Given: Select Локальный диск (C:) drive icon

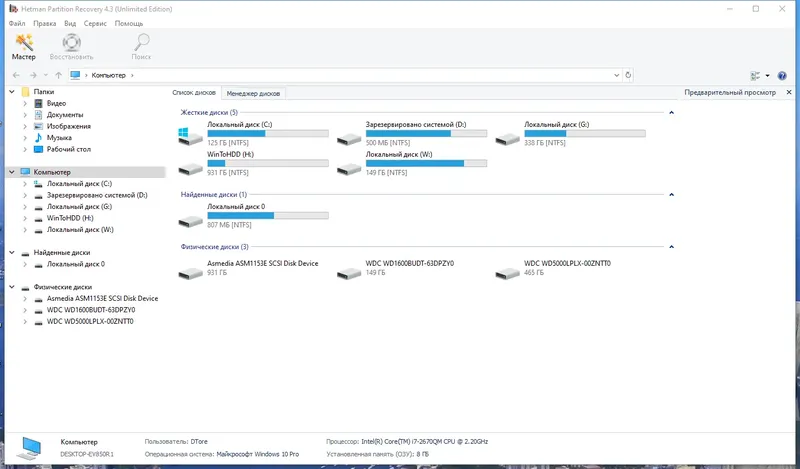Looking at the screenshot, I should coord(190,136).
